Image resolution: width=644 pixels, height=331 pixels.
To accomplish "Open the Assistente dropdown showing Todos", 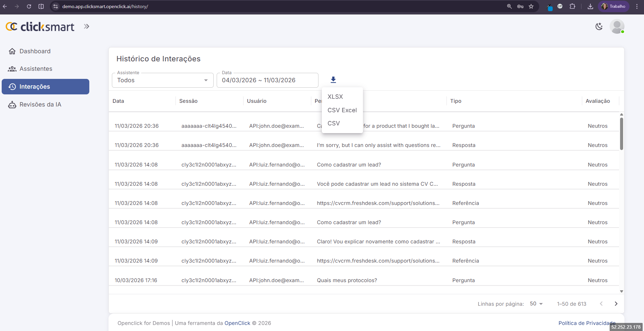I will coord(162,80).
